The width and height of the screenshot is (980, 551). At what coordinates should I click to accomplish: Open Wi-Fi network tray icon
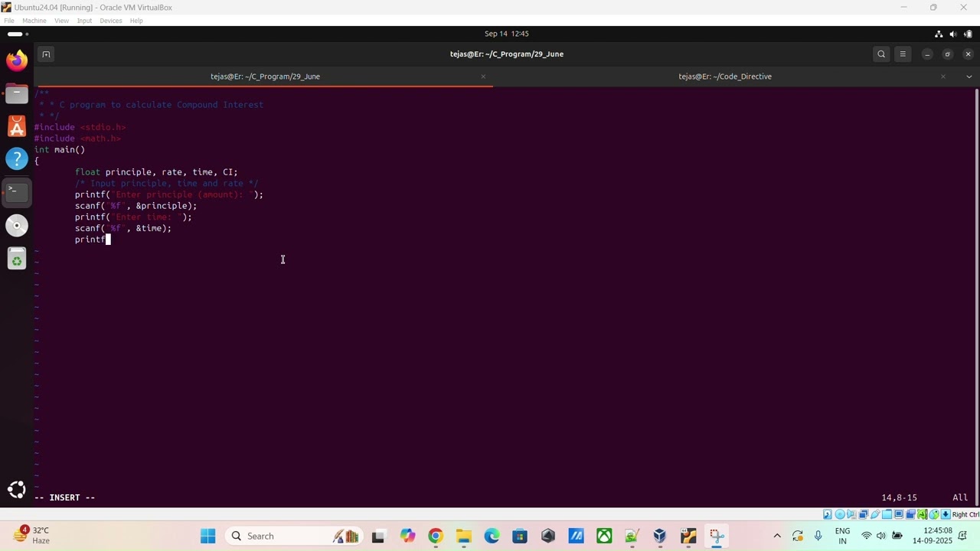pos(867,536)
